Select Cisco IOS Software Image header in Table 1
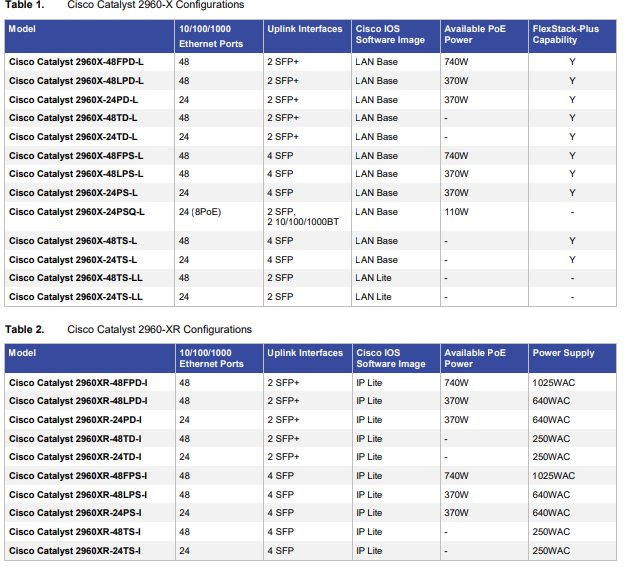 [x=390, y=34]
